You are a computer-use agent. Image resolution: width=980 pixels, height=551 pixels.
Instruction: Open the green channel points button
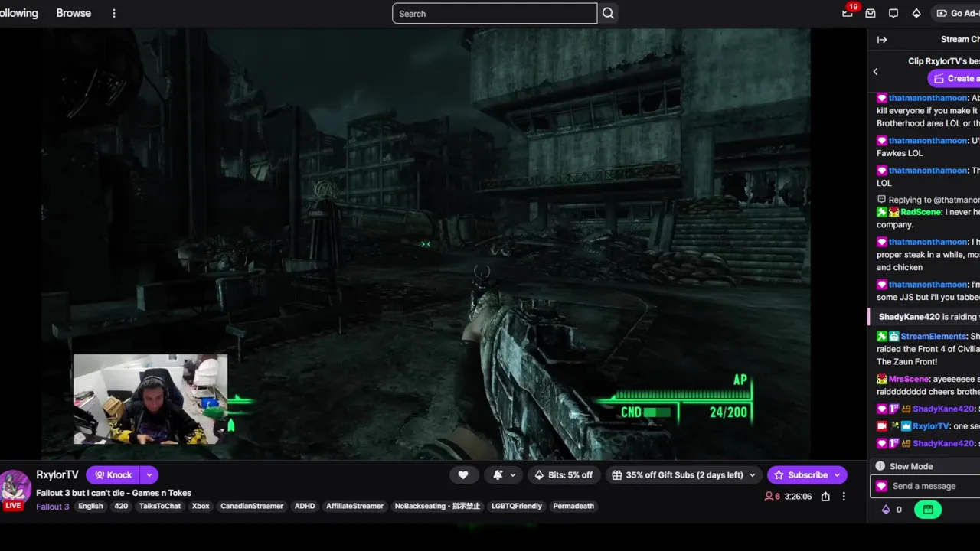(x=927, y=509)
